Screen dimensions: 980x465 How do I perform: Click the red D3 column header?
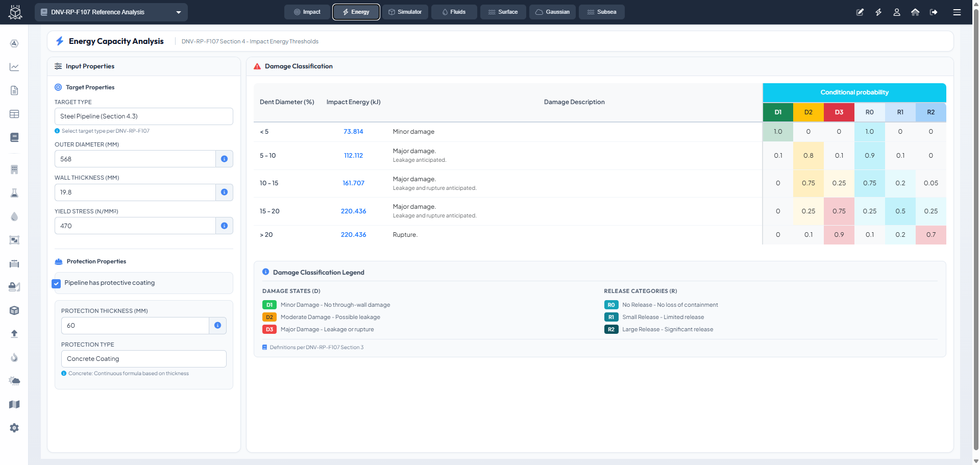(839, 112)
